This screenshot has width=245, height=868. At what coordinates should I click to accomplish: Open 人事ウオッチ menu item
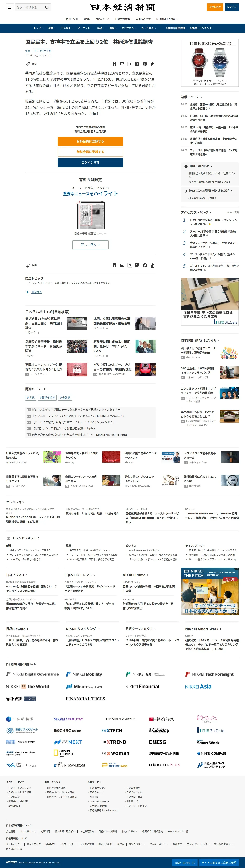(x=143, y=19)
